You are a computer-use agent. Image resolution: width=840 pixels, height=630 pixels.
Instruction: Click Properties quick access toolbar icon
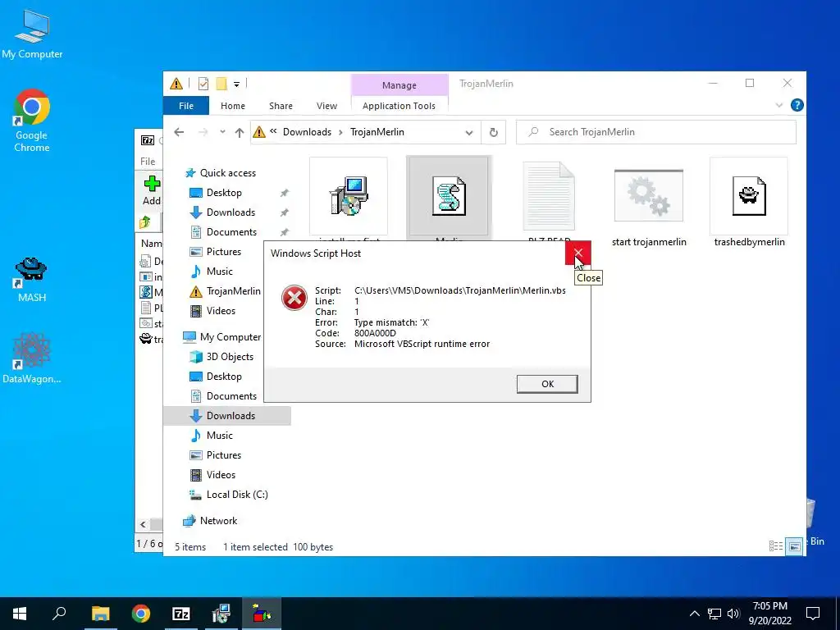(203, 84)
